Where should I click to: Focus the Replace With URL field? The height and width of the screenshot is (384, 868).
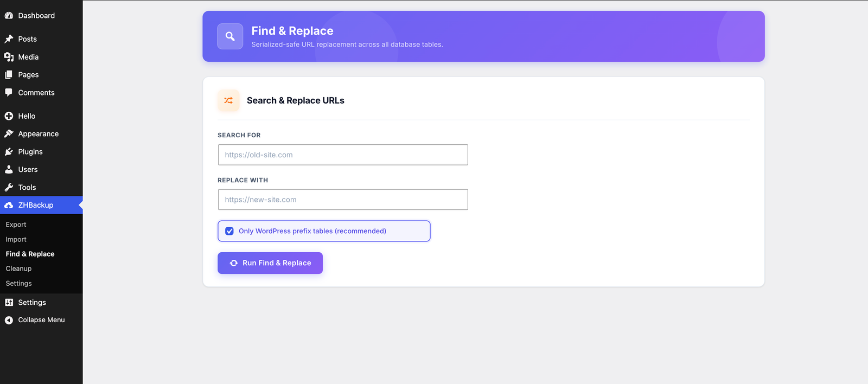(343, 200)
